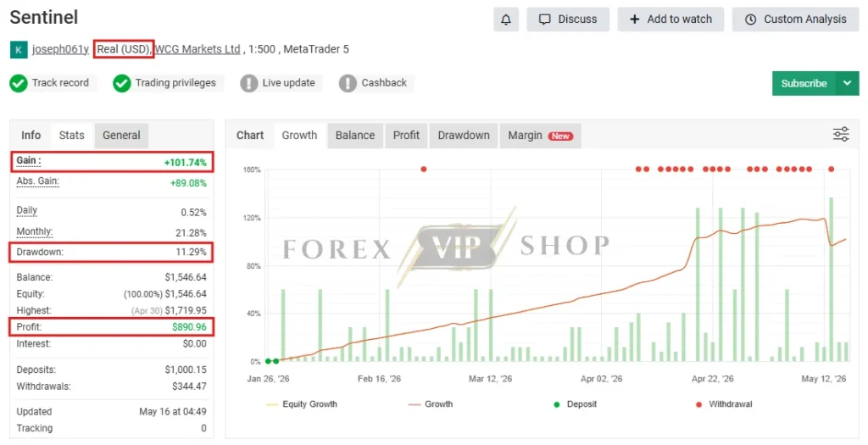Click the +89.08% abs gain value

pos(188,183)
